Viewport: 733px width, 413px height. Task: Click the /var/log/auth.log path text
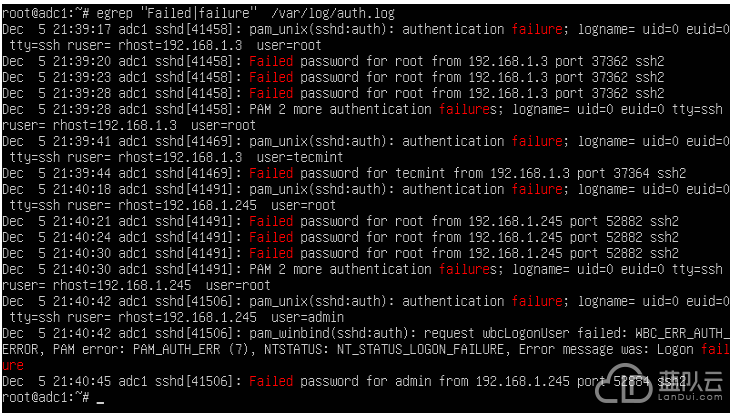click(x=333, y=13)
